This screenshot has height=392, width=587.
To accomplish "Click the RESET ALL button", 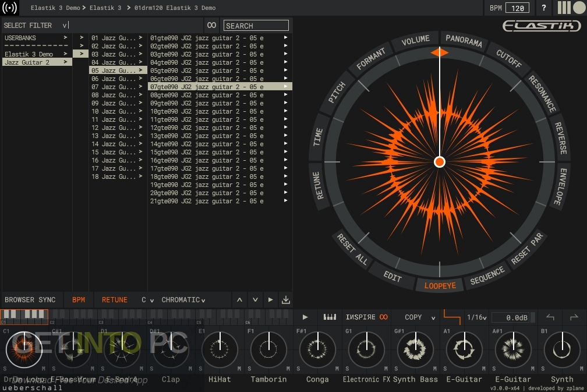I will point(352,249).
